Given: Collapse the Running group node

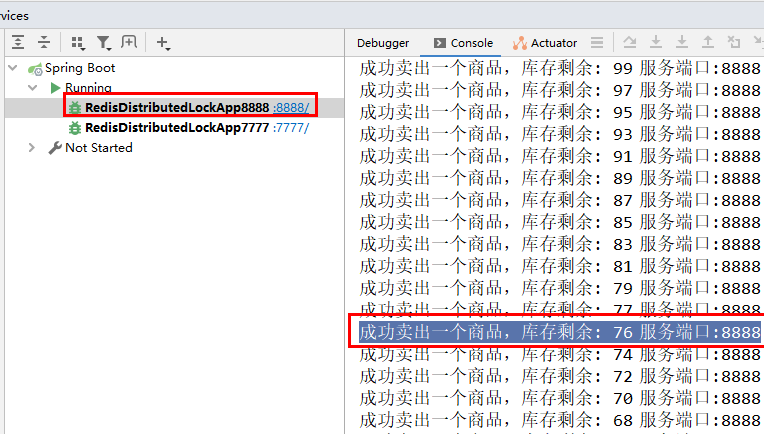Looking at the screenshot, I should (x=33, y=88).
